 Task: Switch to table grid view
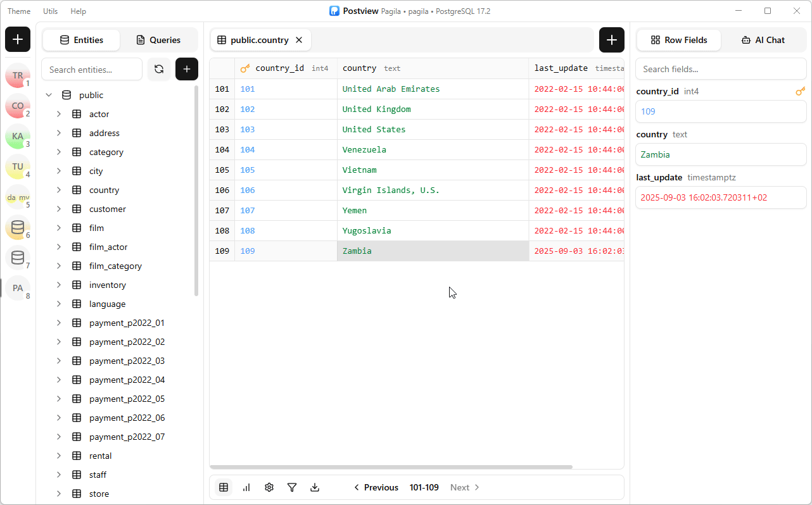(224, 487)
